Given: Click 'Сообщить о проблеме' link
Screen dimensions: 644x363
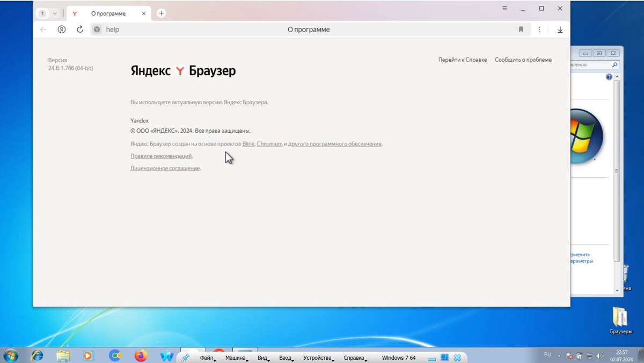Looking at the screenshot, I should pyautogui.click(x=523, y=60).
